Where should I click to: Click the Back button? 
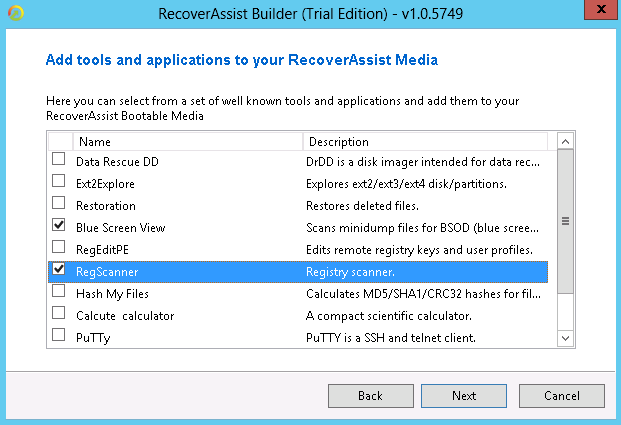tap(370, 395)
